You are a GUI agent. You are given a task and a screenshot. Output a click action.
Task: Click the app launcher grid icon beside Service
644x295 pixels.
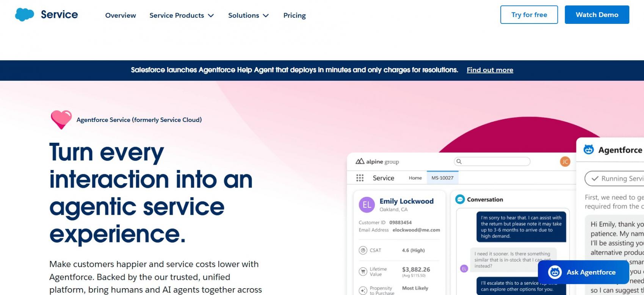click(360, 178)
